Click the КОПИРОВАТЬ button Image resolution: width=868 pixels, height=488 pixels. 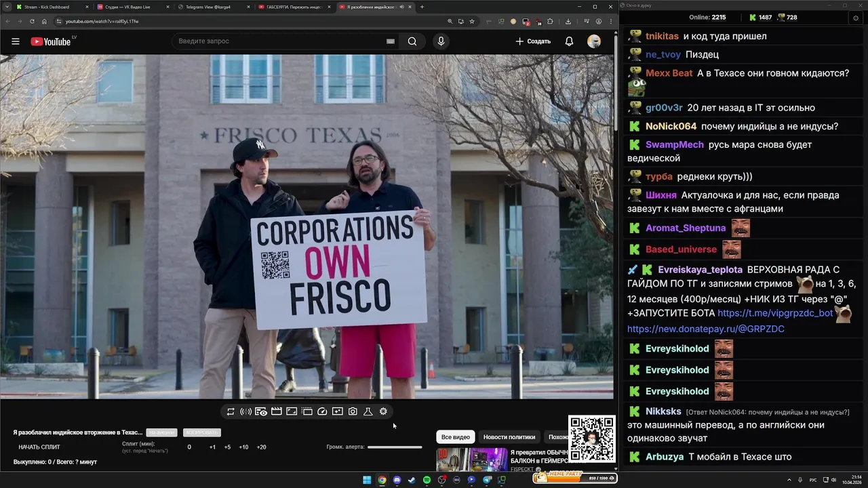[x=202, y=432]
